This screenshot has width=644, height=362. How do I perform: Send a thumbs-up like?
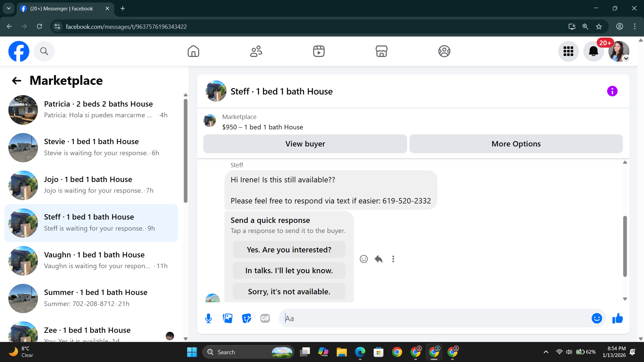617,318
